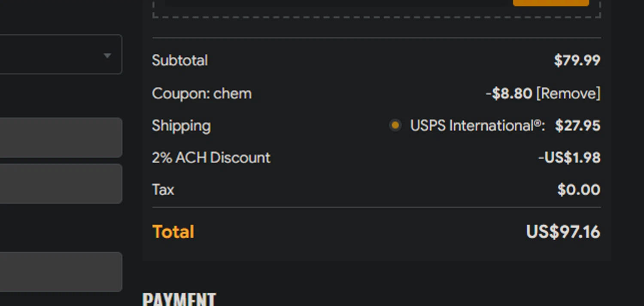
Task: Click the -$8.80 coupon discount amount
Action: [509, 94]
